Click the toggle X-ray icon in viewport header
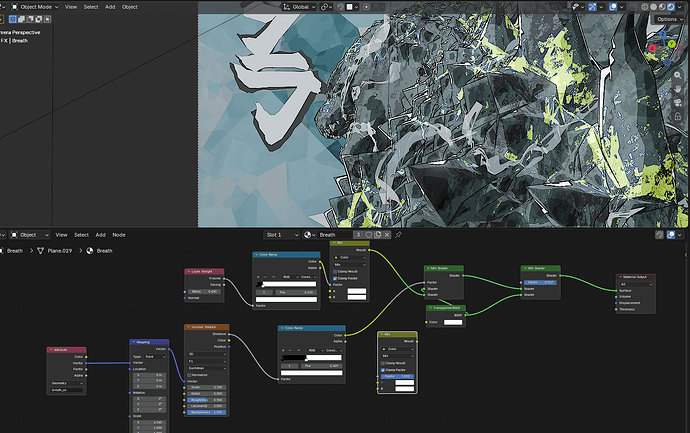This screenshot has height=433, width=690. pyautogui.click(x=633, y=7)
